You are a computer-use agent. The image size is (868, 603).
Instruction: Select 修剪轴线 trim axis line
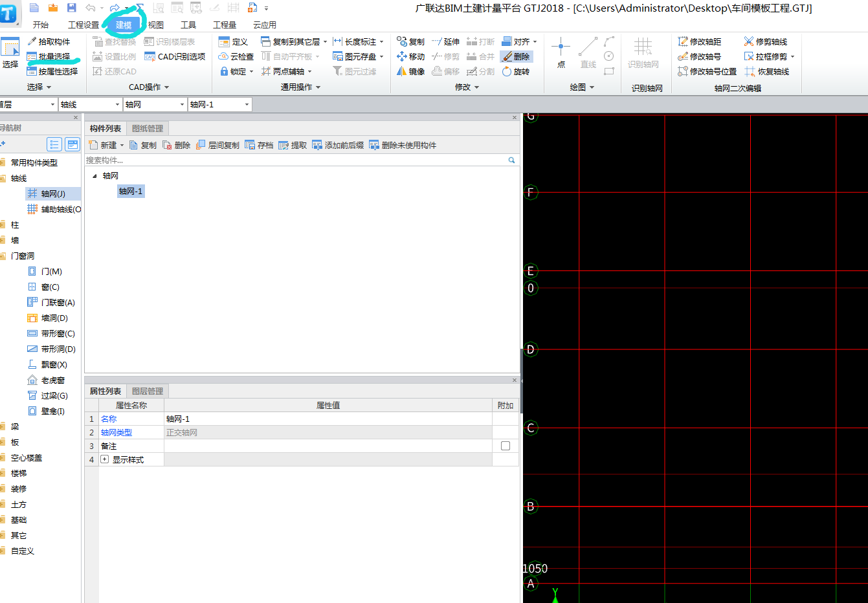click(x=766, y=41)
